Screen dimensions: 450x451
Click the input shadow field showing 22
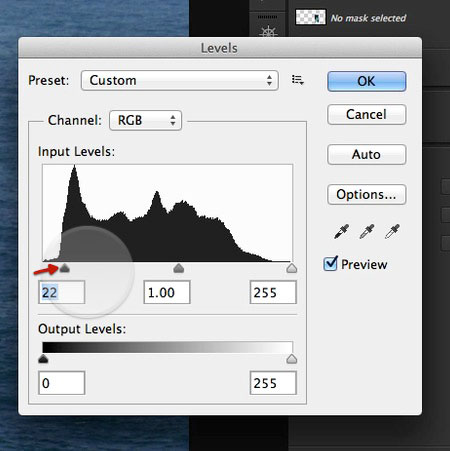62,292
